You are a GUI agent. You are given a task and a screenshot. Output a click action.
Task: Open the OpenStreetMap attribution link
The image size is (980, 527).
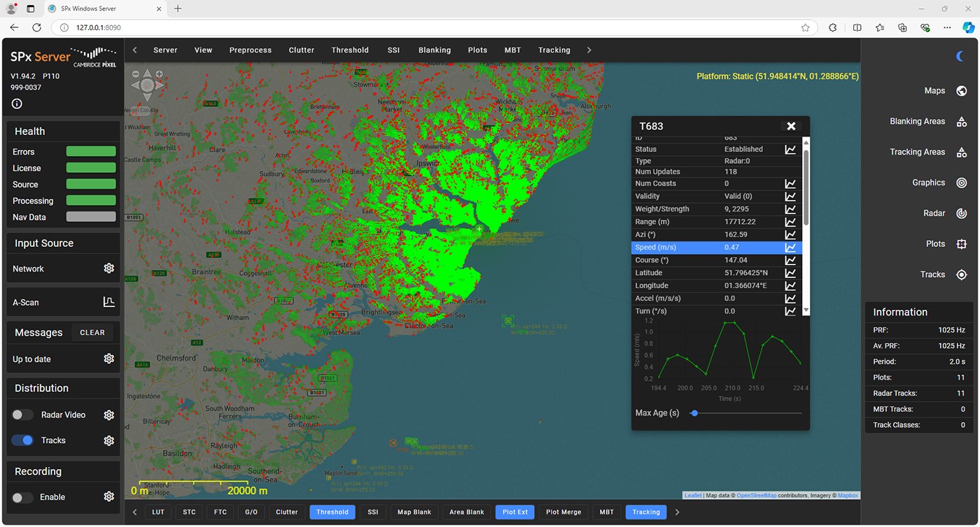point(756,495)
